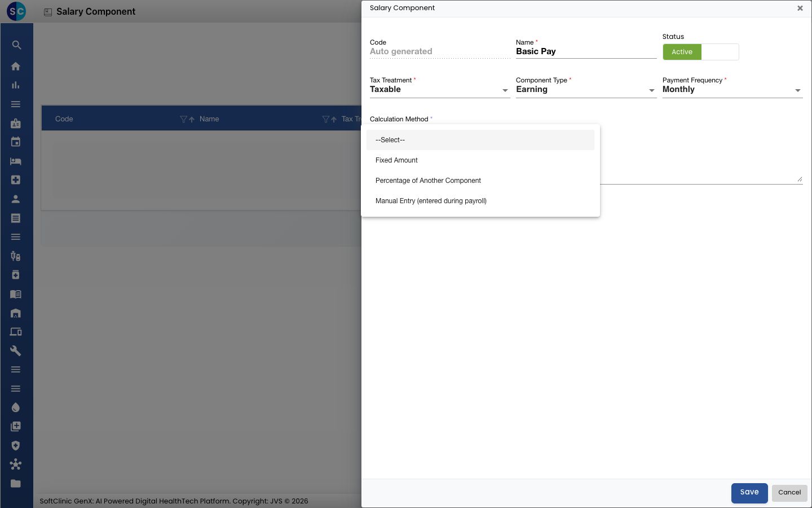Toggle the Active status switch

pos(701,52)
